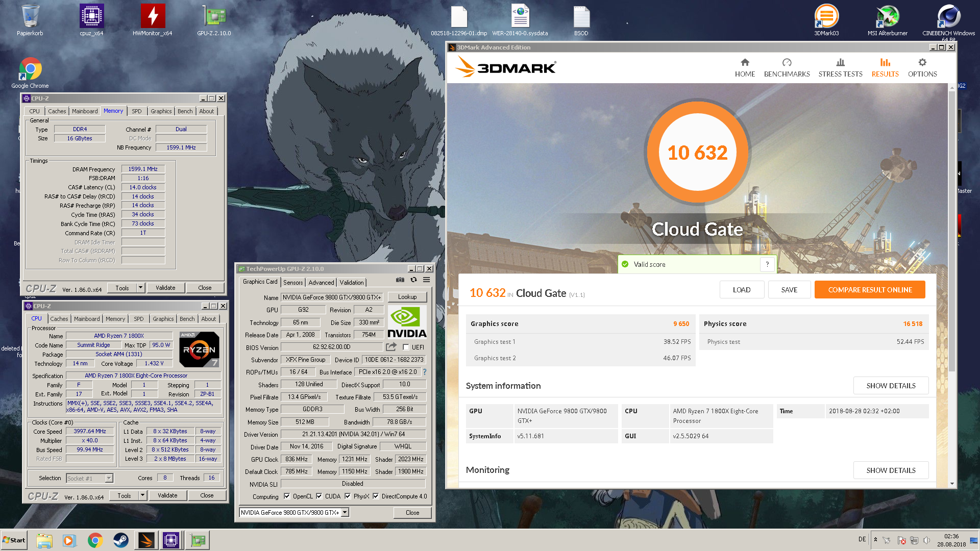Open the HWMonitor_x64 desktop shortcut
The width and height of the screenshot is (980, 551).
click(x=153, y=20)
